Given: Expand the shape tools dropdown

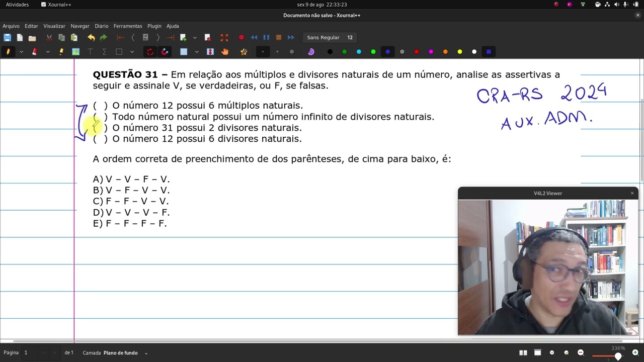Looking at the screenshot, I should [132, 52].
